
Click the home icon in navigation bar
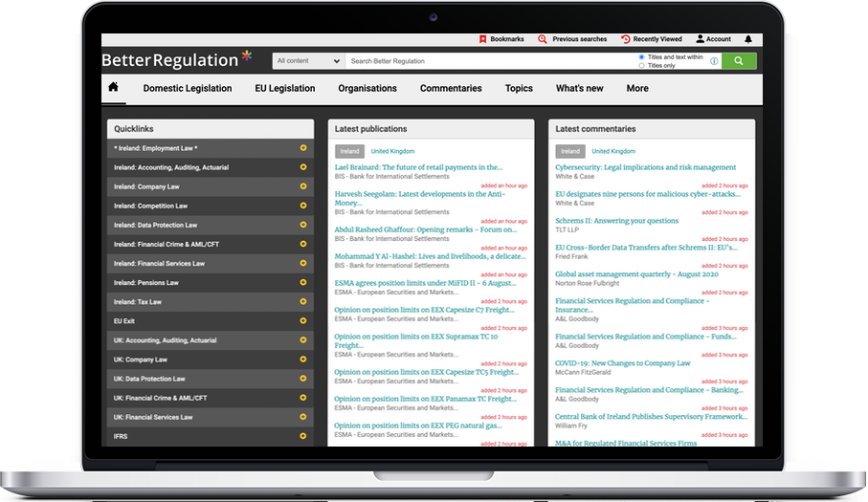coord(113,88)
